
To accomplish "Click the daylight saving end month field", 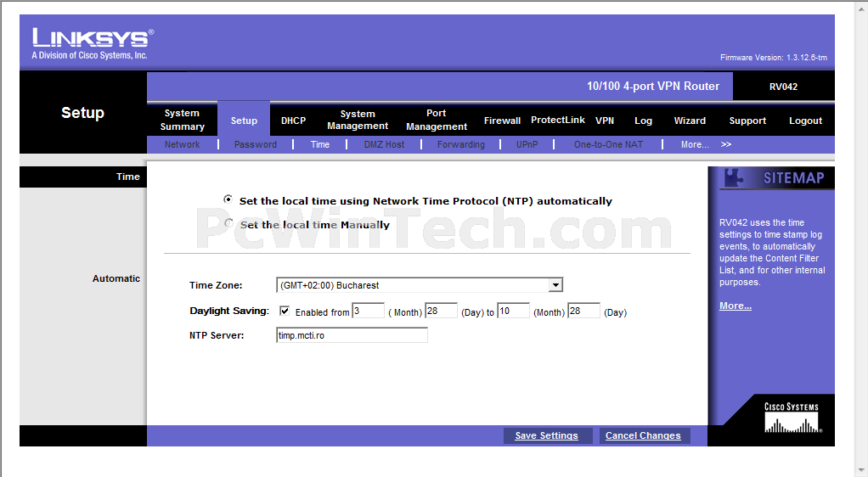I will coord(513,311).
